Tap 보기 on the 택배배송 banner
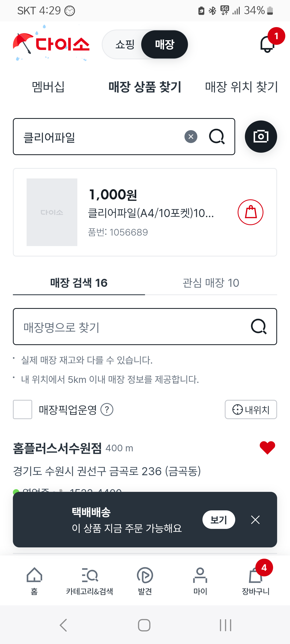The height and width of the screenshot is (644, 290). (219, 520)
